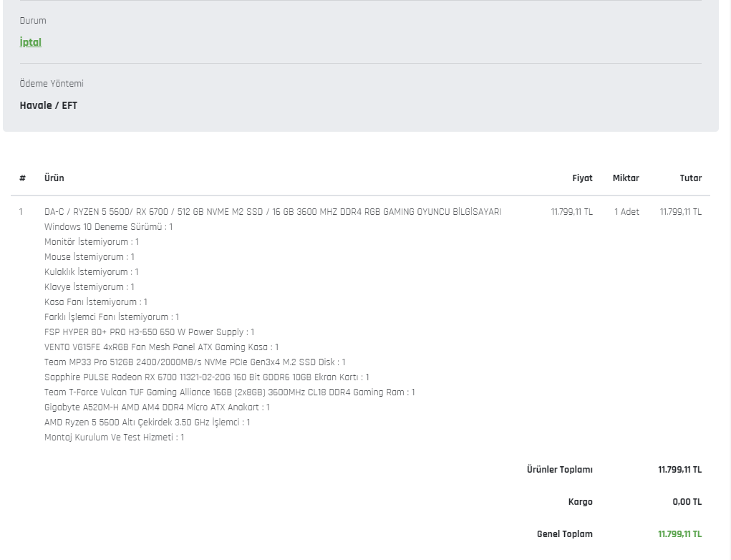Screen dimensions: 731x560
Task: Select the Kargo label
Action: pos(581,502)
